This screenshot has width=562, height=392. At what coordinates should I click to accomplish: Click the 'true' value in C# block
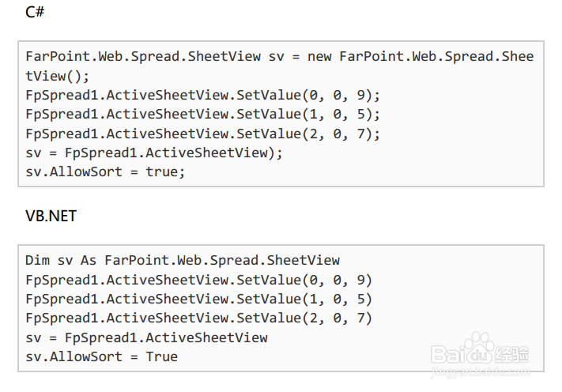(162, 172)
